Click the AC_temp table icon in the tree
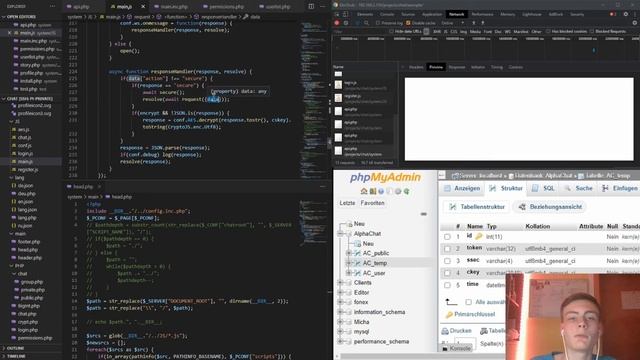 [x=358, y=263]
